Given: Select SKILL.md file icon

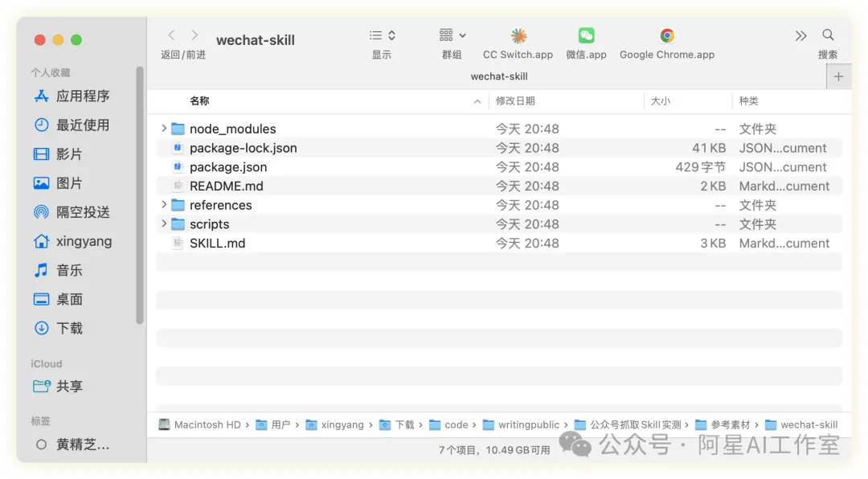Looking at the screenshot, I should point(178,243).
